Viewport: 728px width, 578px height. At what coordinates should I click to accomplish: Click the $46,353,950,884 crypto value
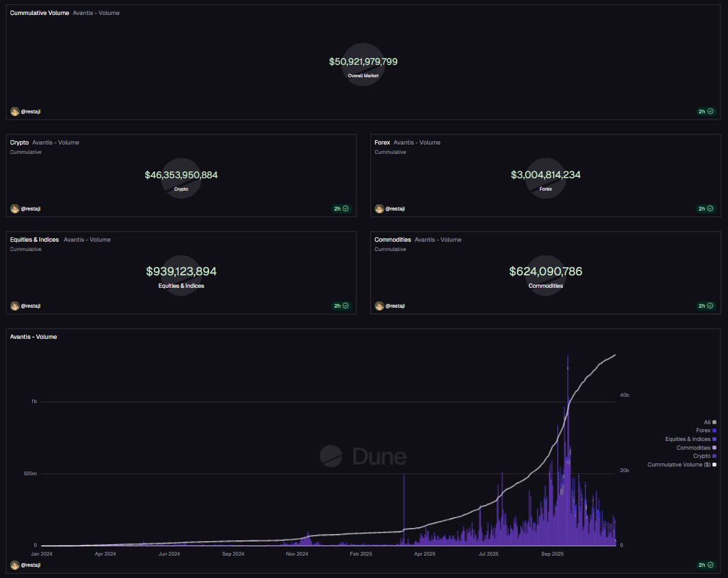[x=181, y=175]
